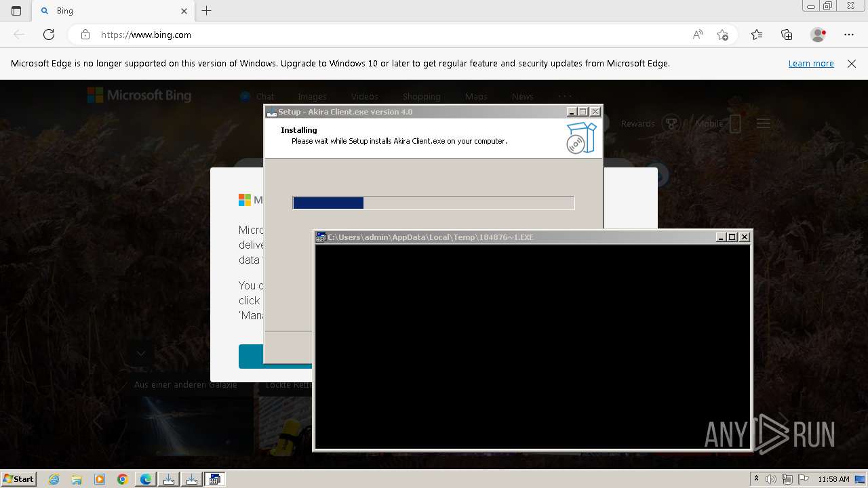Open Bing Shopping

(421, 96)
